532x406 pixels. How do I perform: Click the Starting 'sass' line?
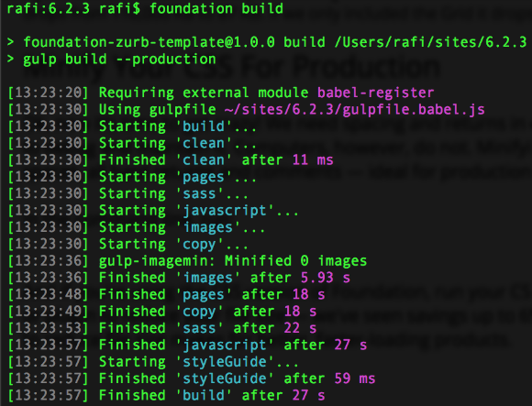127,194
